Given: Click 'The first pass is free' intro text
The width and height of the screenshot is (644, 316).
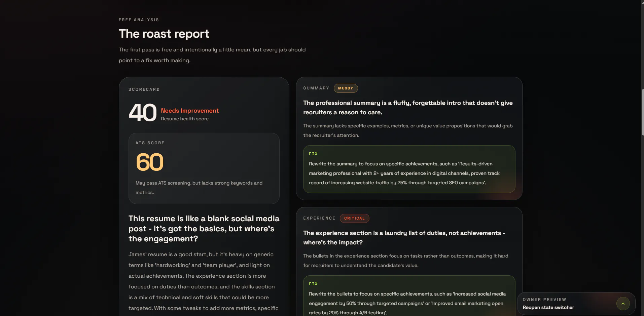Looking at the screenshot, I should pyautogui.click(x=212, y=55).
